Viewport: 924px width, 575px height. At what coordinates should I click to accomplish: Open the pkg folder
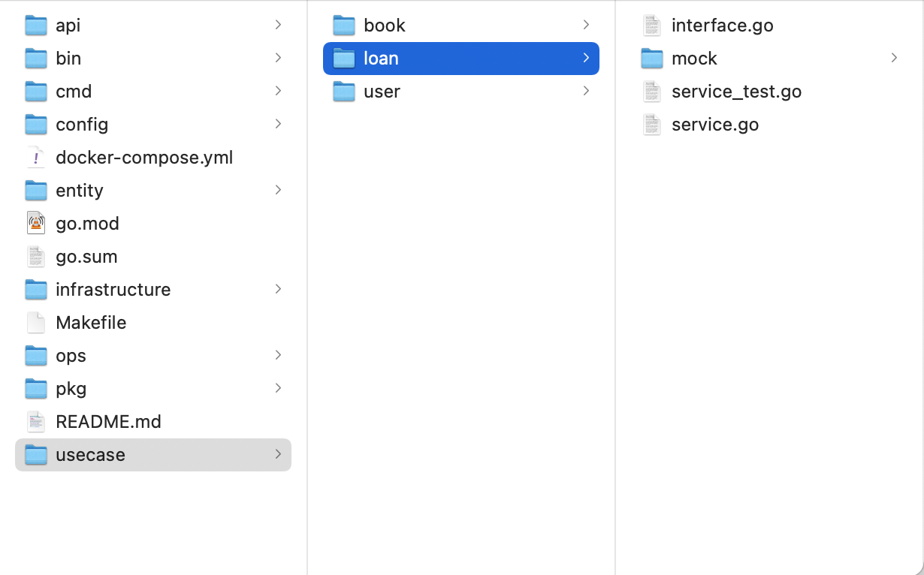[71, 389]
